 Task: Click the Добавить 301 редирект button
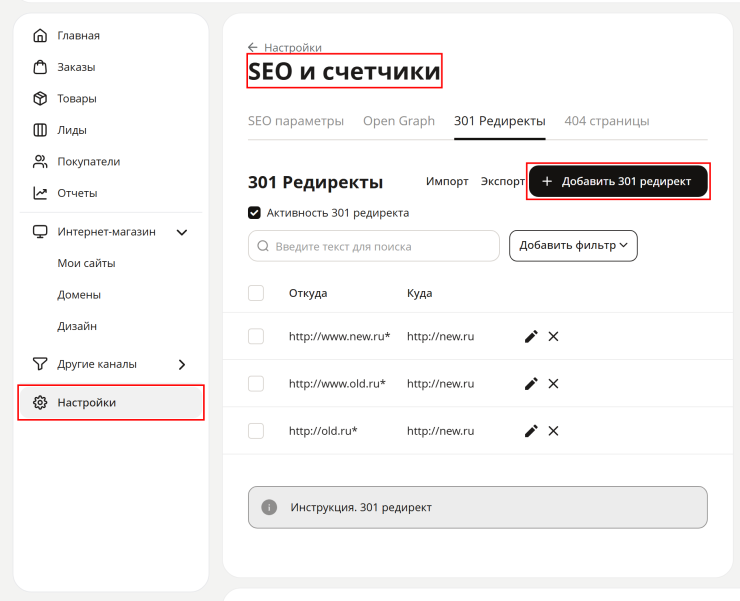(618, 181)
